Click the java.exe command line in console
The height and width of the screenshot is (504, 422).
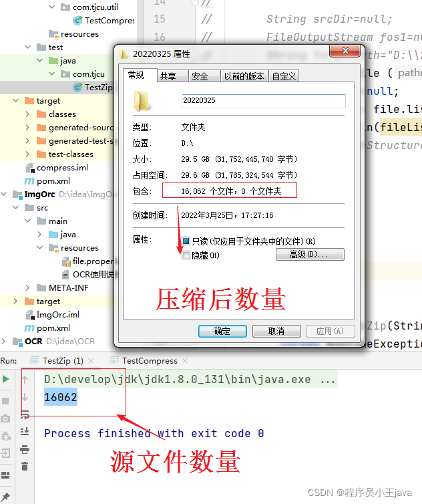(x=190, y=380)
